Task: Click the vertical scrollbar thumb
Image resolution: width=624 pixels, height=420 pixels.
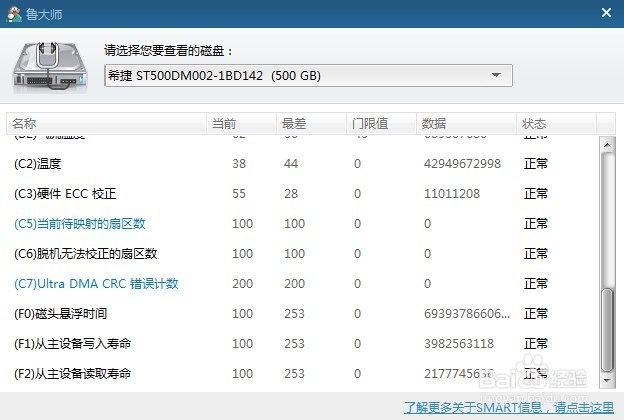Action: click(607, 330)
